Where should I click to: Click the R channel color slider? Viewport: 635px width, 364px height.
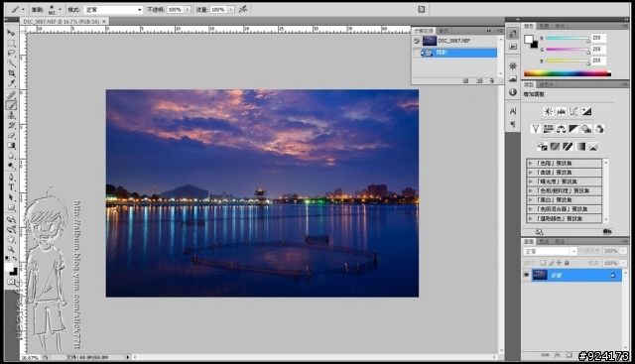tap(568, 38)
